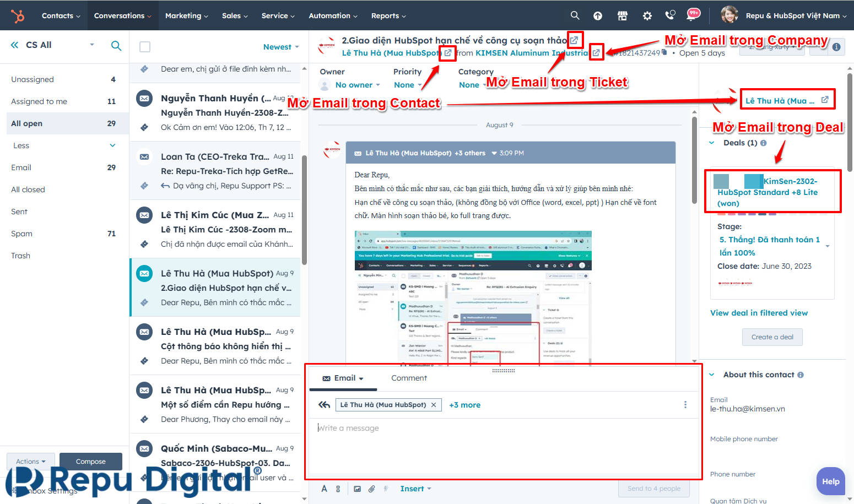Open the Conversations menu

coord(122,15)
